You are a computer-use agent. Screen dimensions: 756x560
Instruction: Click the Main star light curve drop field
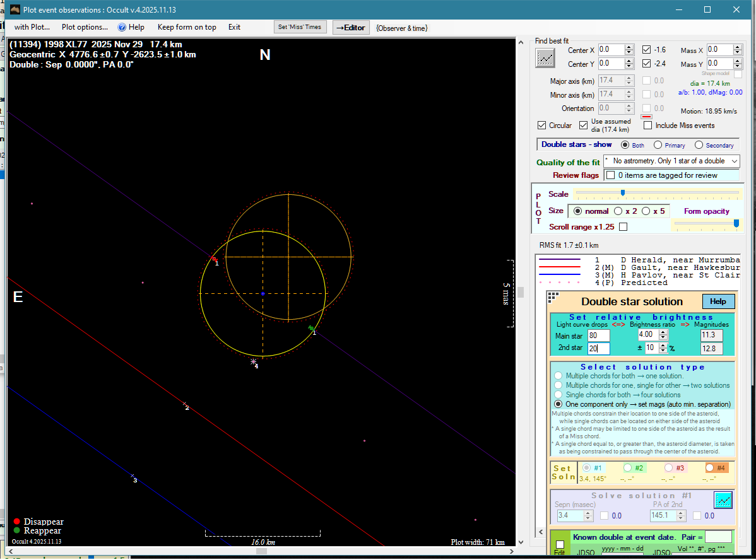pos(598,335)
